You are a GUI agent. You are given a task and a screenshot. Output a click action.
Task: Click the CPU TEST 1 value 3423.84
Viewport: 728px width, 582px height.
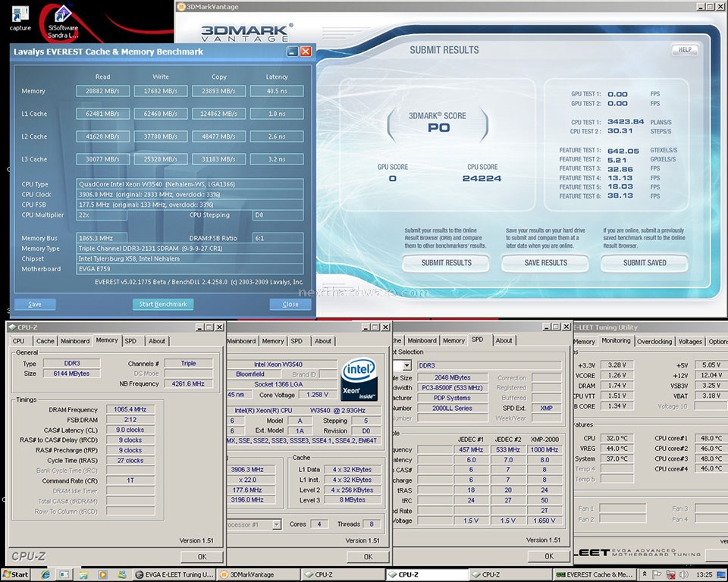(626, 121)
